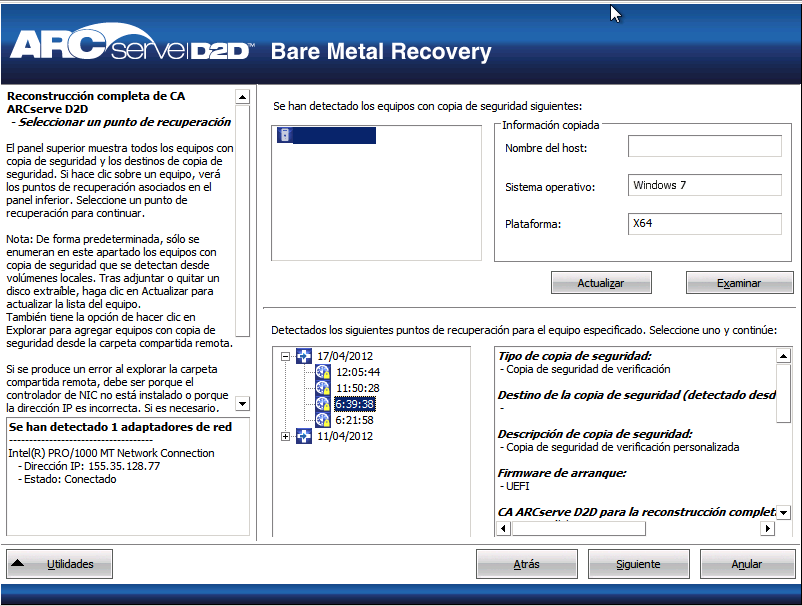The width and height of the screenshot is (802, 606).
Task: Click 'Seleccionar un punto de recuperación' subtitle
Action: [124, 122]
